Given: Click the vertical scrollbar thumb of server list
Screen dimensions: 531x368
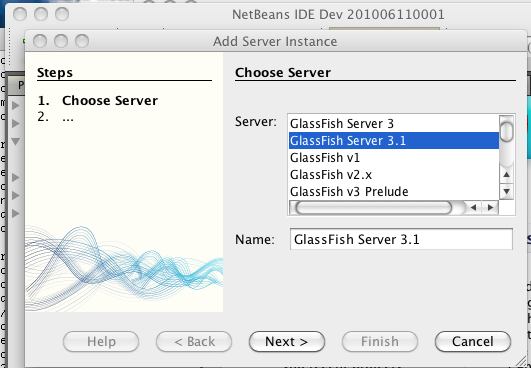Looking at the screenshot, I should [x=507, y=131].
